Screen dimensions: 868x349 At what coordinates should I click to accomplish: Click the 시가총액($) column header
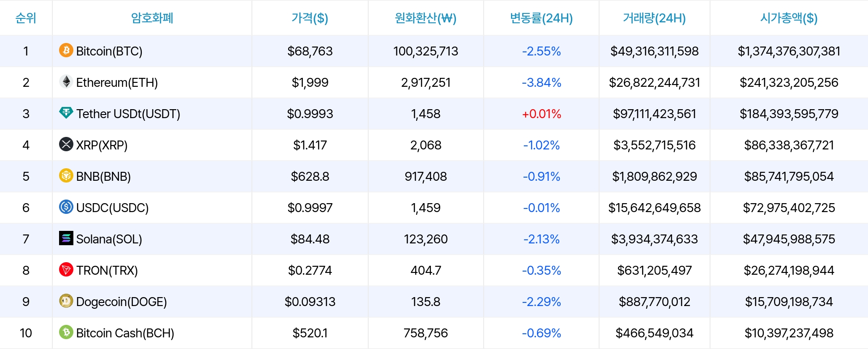[789, 18]
